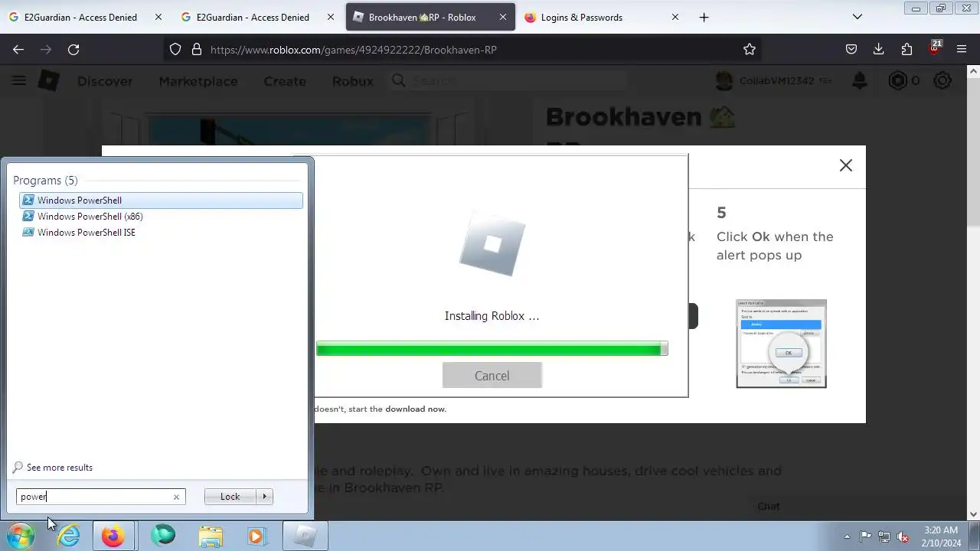Launch Internet Explorer from taskbar
The height and width of the screenshot is (551, 980).
point(69,536)
